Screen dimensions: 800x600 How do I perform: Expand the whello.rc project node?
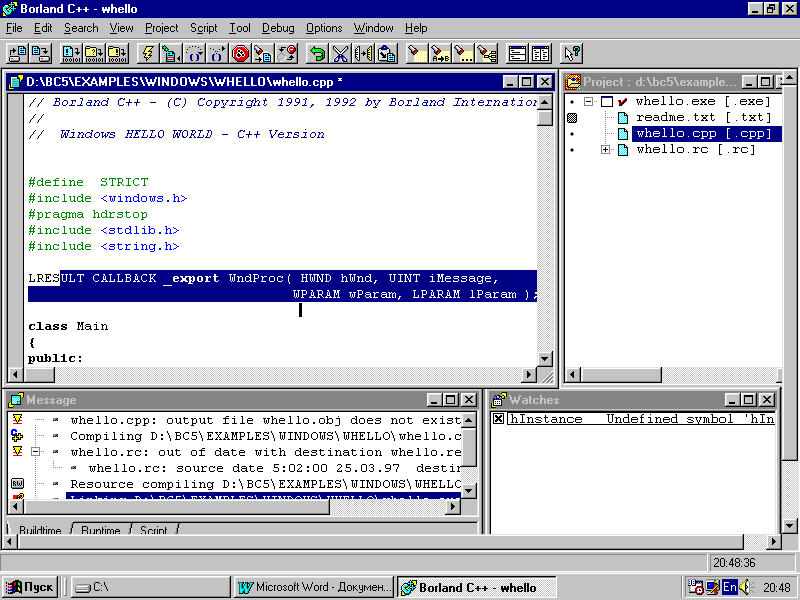point(606,149)
